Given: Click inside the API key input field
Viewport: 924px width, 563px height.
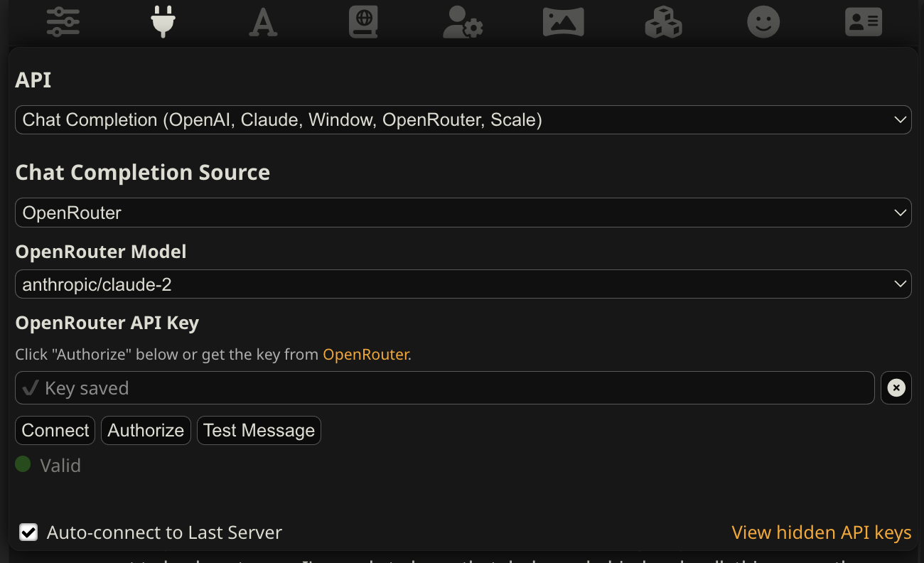Looking at the screenshot, I should [444, 387].
